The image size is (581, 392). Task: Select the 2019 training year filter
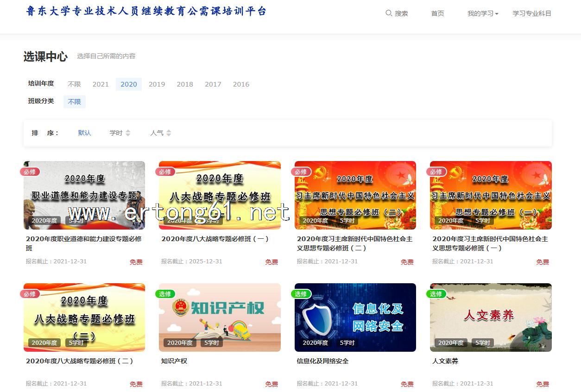click(x=157, y=84)
